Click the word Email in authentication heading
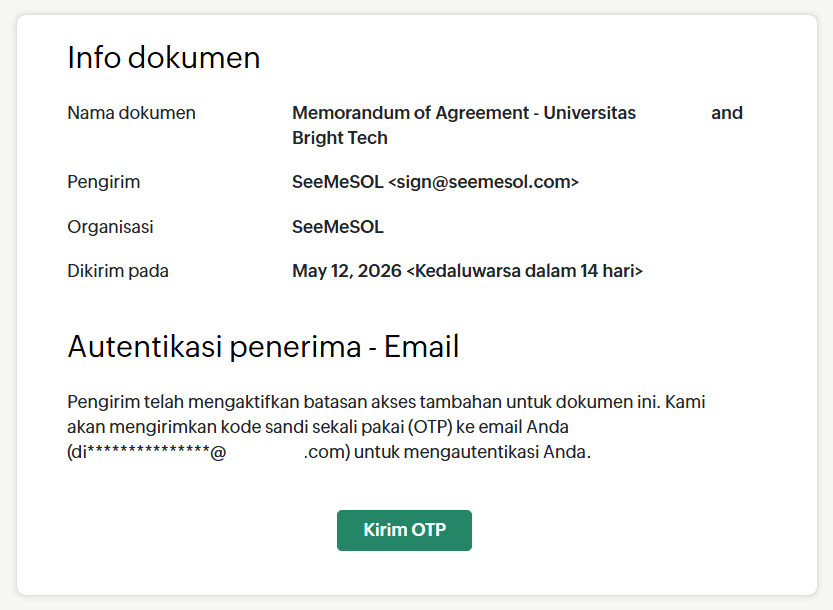 click(421, 346)
